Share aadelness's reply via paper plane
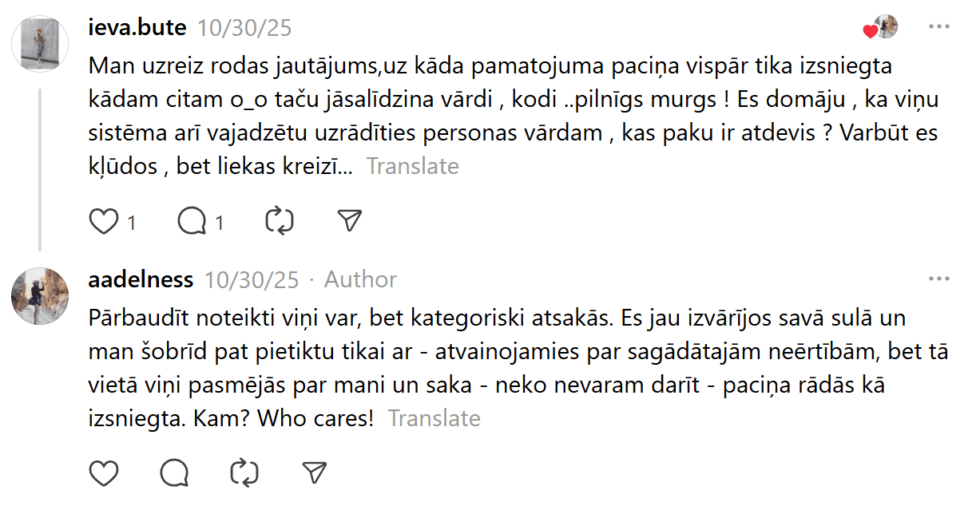The width and height of the screenshot is (980, 506). point(315,473)
